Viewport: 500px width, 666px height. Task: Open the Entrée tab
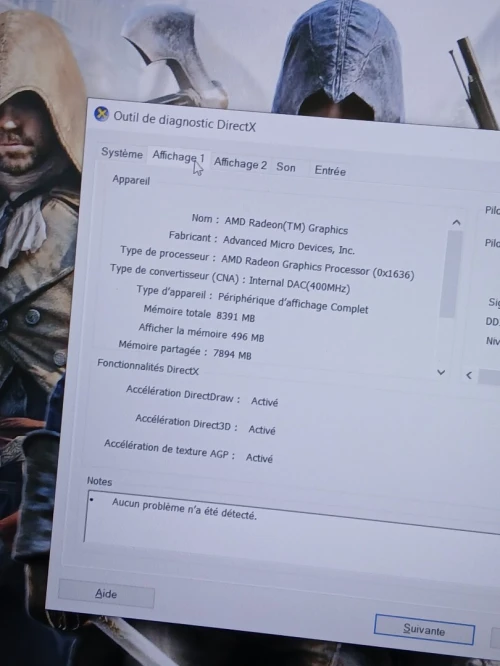[330, 170]
